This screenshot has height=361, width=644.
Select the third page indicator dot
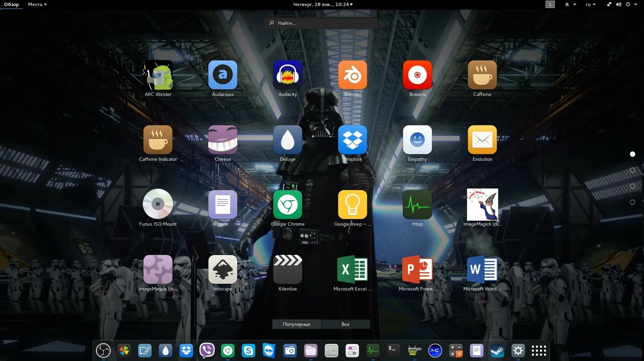632,186
